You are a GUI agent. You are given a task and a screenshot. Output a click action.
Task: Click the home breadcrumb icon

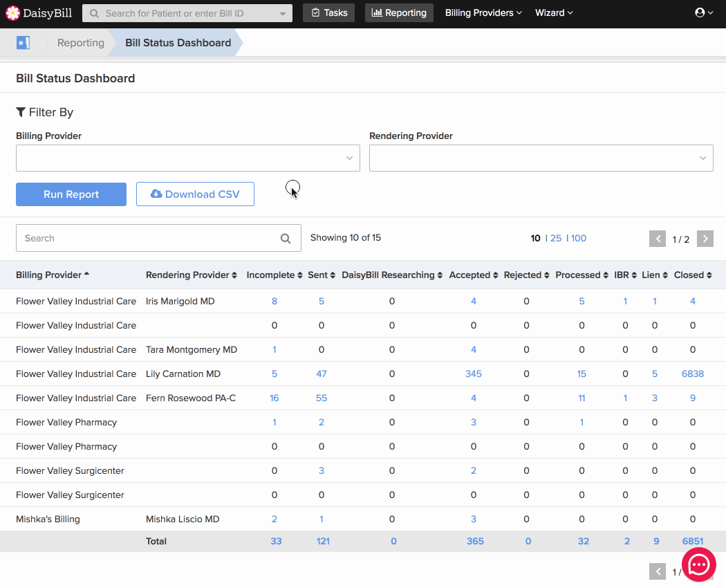23,43
